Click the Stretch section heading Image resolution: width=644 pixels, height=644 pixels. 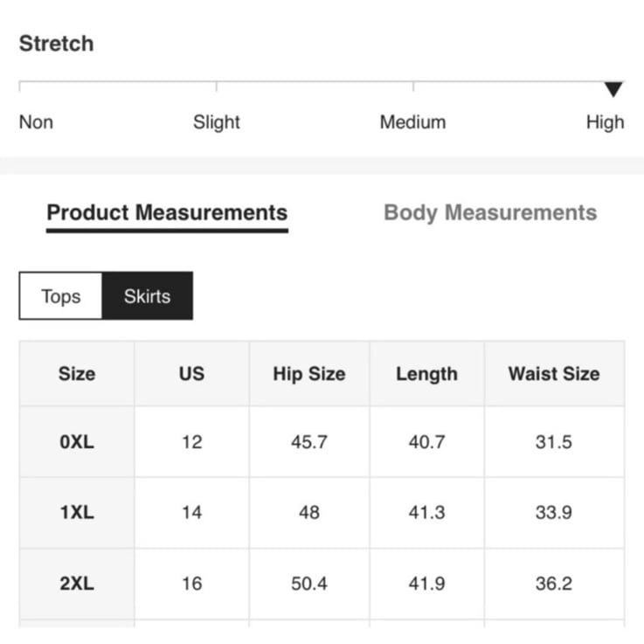[x=56, y=44]
